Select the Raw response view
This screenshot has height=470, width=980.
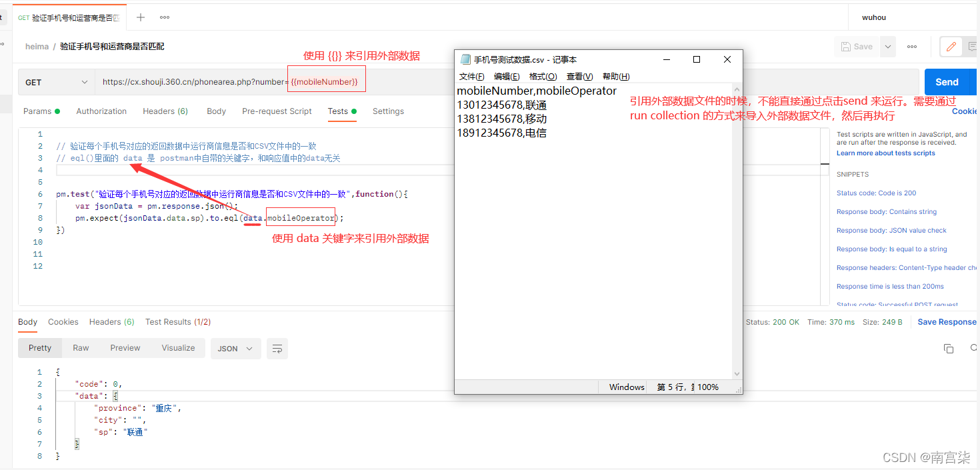[x=81, y=348]
